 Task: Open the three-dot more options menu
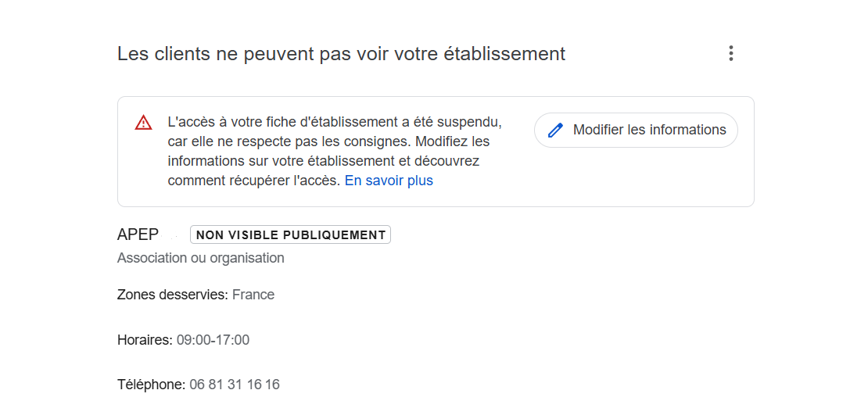coord(731,53)
